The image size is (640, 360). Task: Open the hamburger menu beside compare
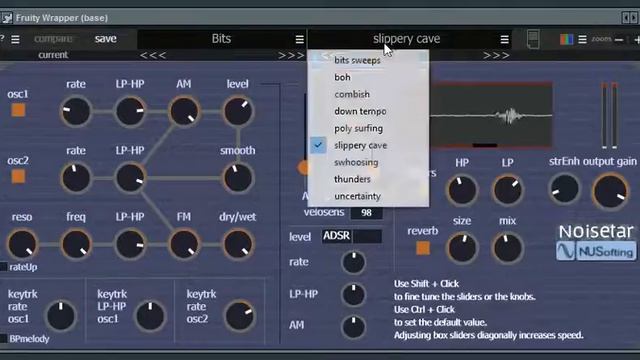15,39
